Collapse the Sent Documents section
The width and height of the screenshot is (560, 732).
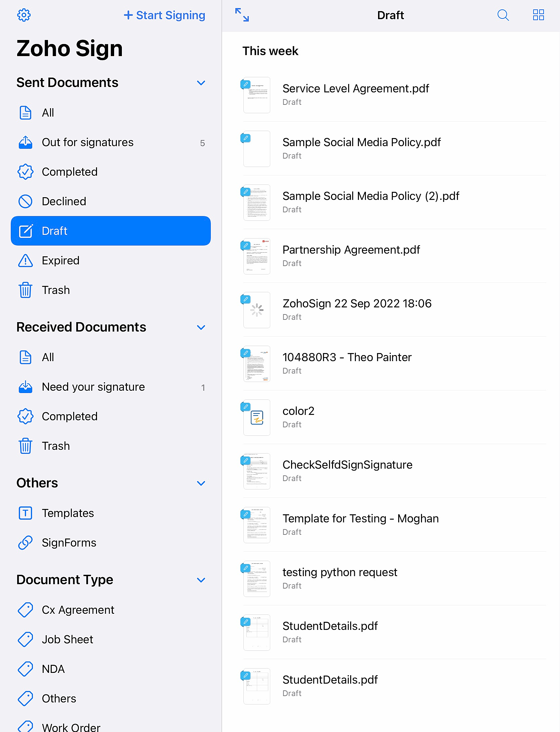(x=201, y=83)
